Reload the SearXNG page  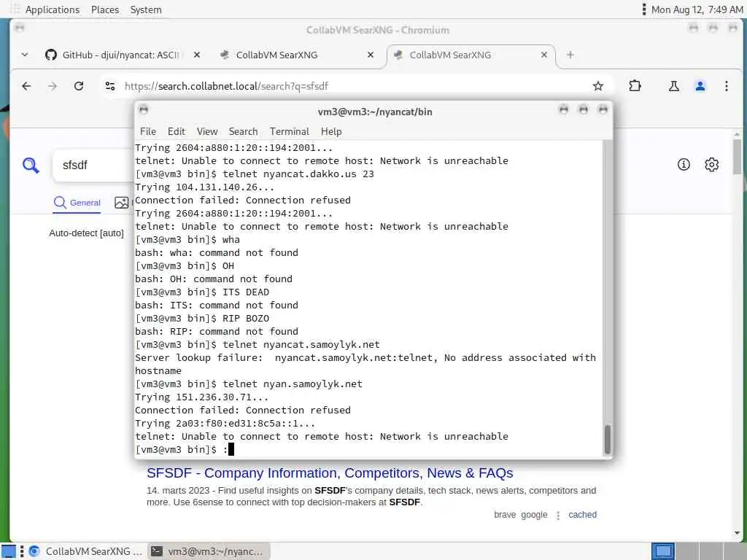[79, 86]
